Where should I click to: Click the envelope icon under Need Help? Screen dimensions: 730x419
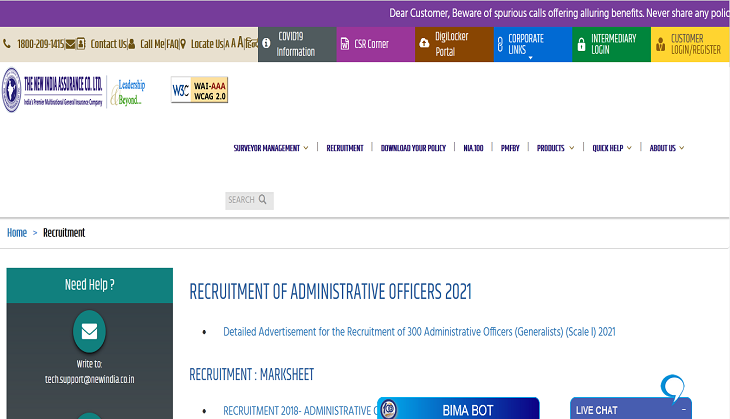click(89, 331)
